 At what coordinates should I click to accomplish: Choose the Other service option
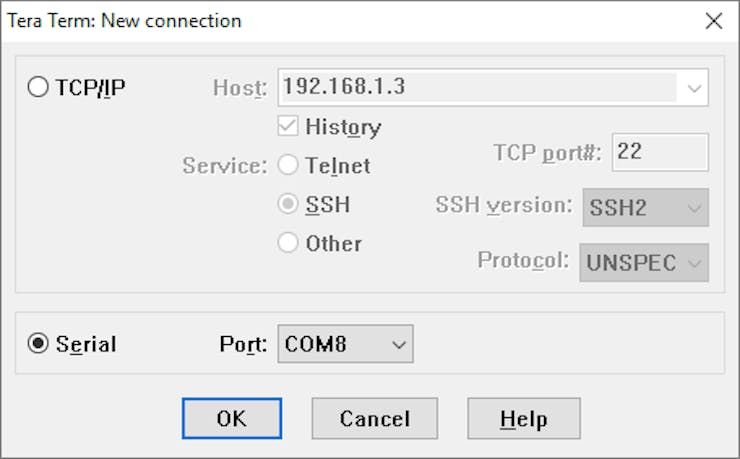click(x=288, y=243)
